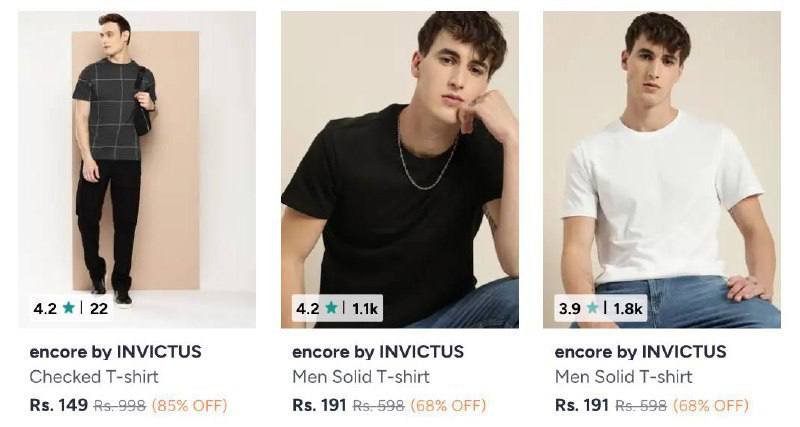Screen dimensions: 800x427
Task: Click encore by INVICTUS brand under white T-shirt
Action: [640, 351]
